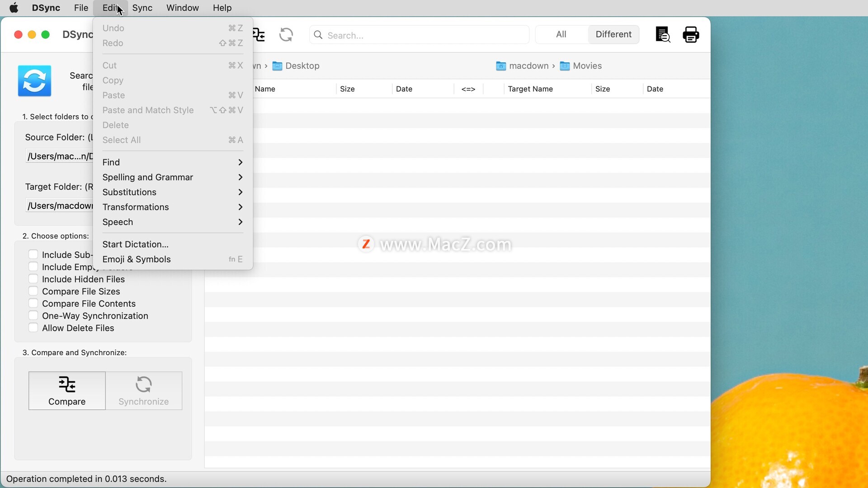
Task: Sort by Target Name column header
Action: tap(547, 89)
